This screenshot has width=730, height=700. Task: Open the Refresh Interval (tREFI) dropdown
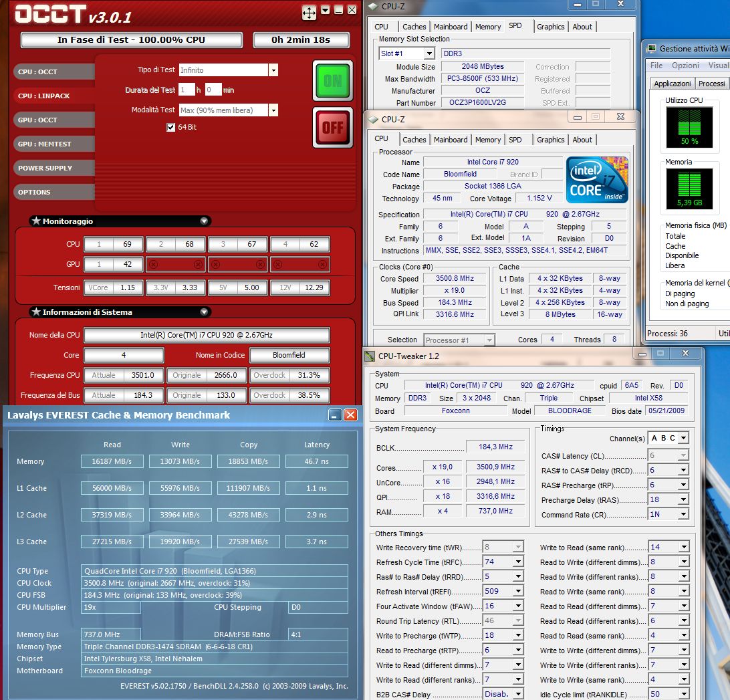point(518,591)
